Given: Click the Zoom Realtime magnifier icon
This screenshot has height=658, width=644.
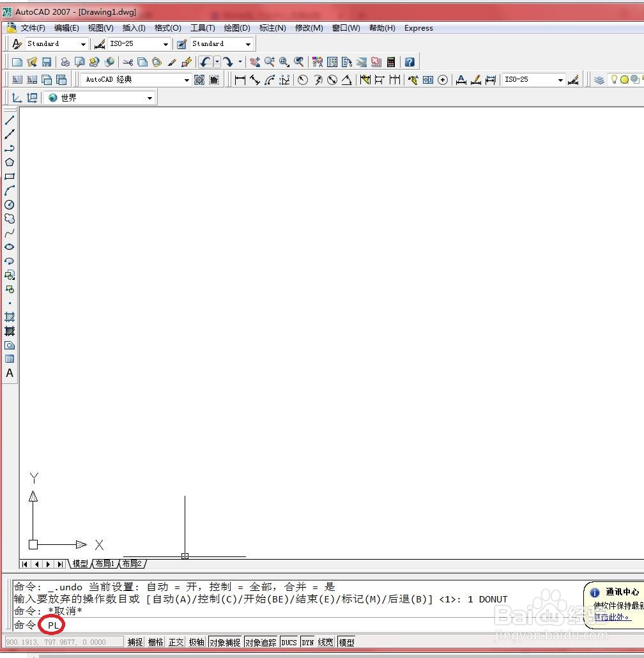Looking at the screenshot, I should pos(270,62).
